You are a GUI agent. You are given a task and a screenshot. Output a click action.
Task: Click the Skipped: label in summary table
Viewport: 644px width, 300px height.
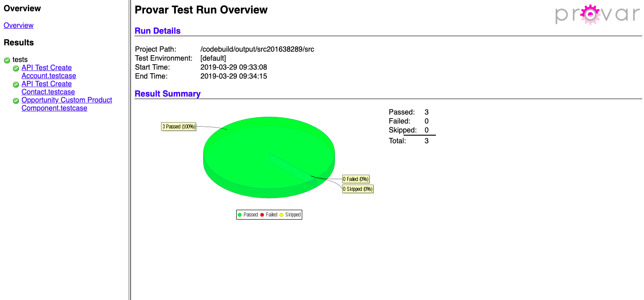403,130
